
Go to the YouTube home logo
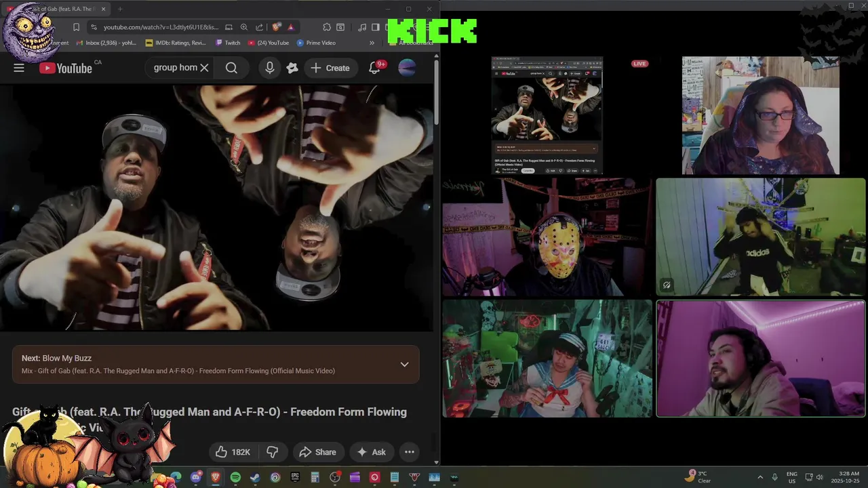pyautogui.click(x=65, y=68)
